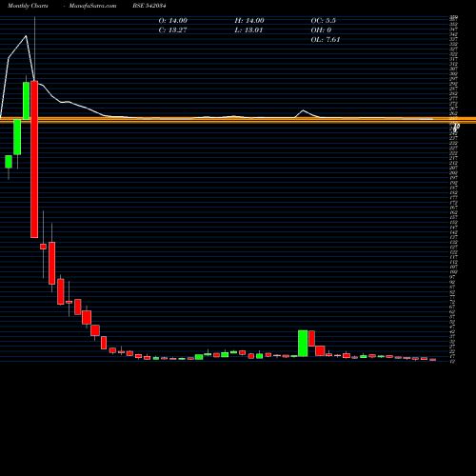Select the "L: 13.01" low value
Viewport: 476px width, 476px height.
coord(248,30)
